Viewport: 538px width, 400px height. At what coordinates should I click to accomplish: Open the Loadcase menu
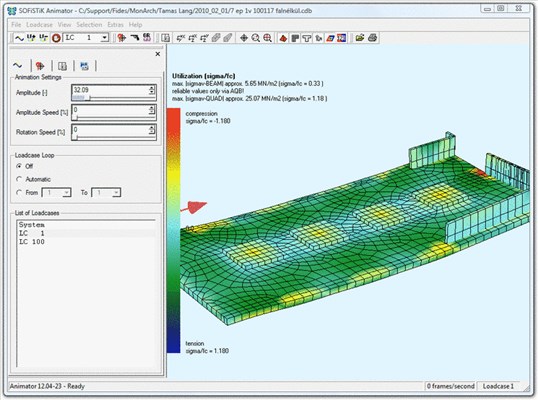(39, 25)
